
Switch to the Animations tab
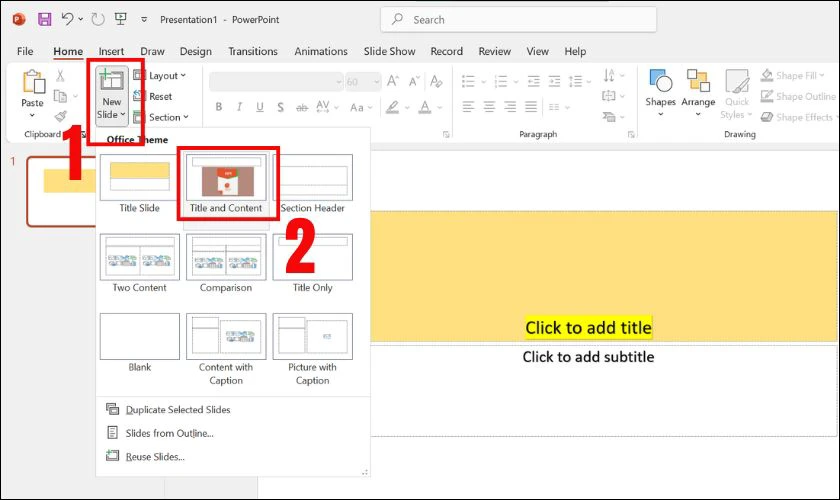point(321,51)
